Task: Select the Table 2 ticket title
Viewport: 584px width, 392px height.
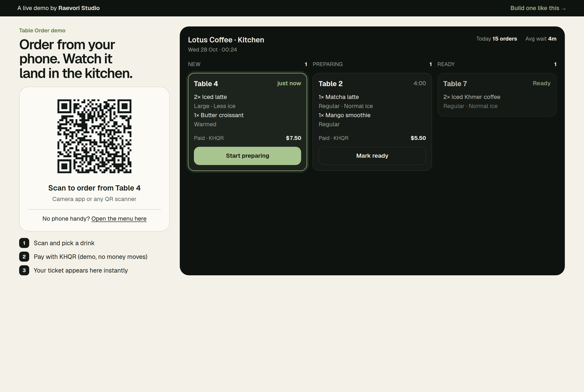Action: point(330,84)
